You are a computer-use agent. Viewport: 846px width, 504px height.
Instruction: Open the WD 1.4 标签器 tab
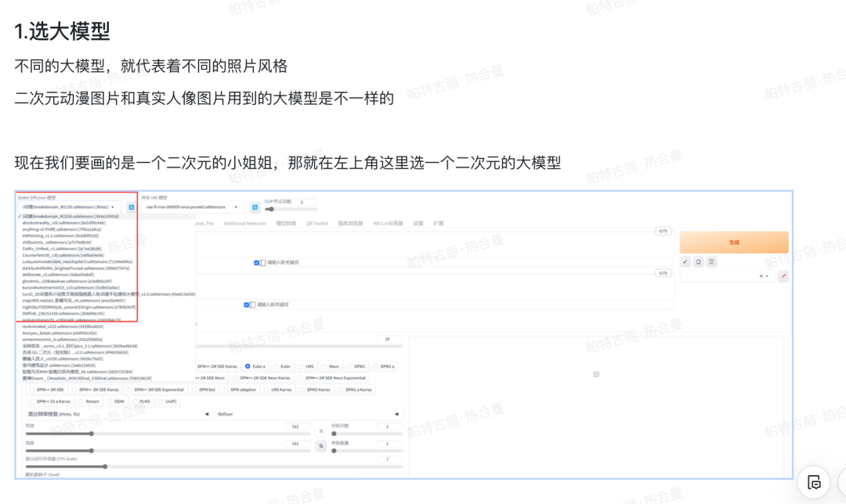(x=388, y=223)
